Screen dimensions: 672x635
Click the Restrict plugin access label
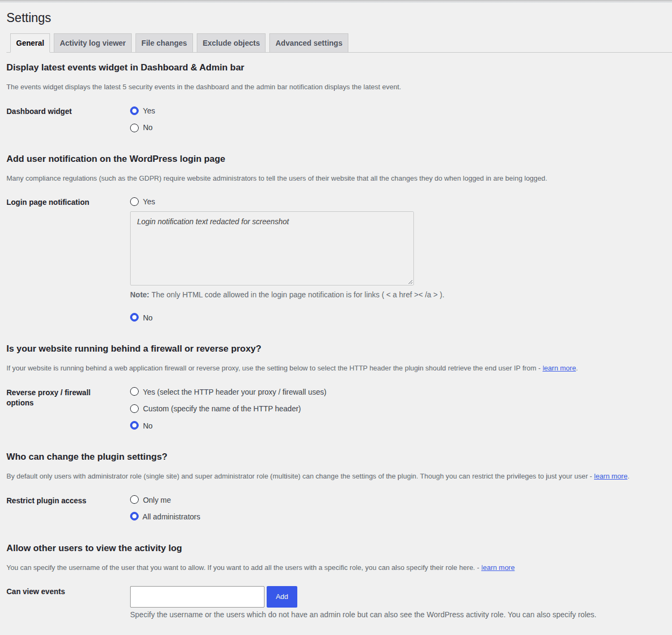46,501
